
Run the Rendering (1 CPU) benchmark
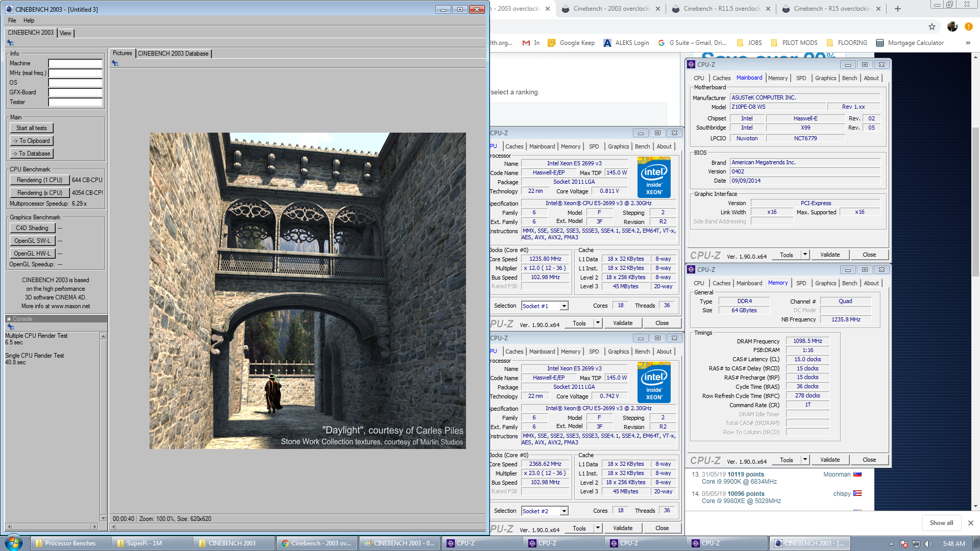tap(39, 180)
